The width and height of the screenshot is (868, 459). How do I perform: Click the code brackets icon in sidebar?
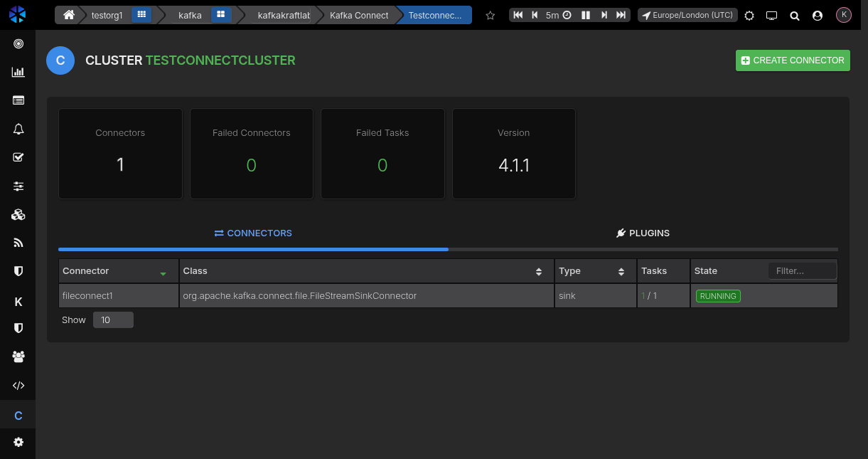tap(18, 386)
